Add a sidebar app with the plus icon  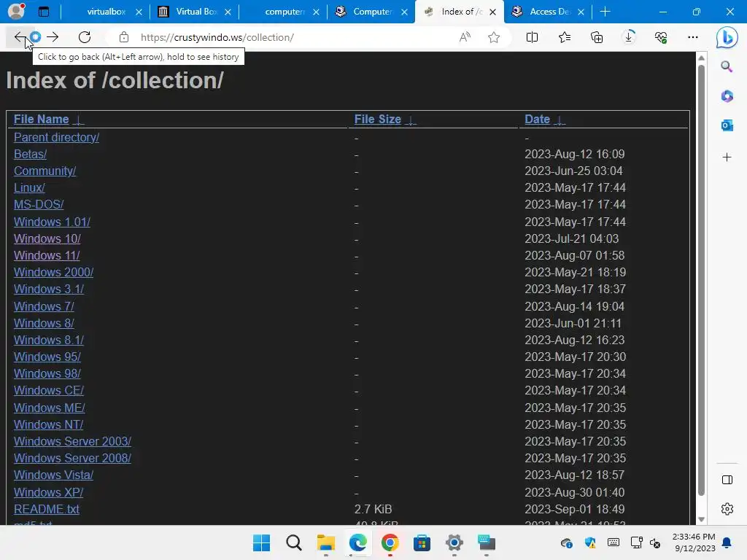pyautogui.click(x=727, y=157)
